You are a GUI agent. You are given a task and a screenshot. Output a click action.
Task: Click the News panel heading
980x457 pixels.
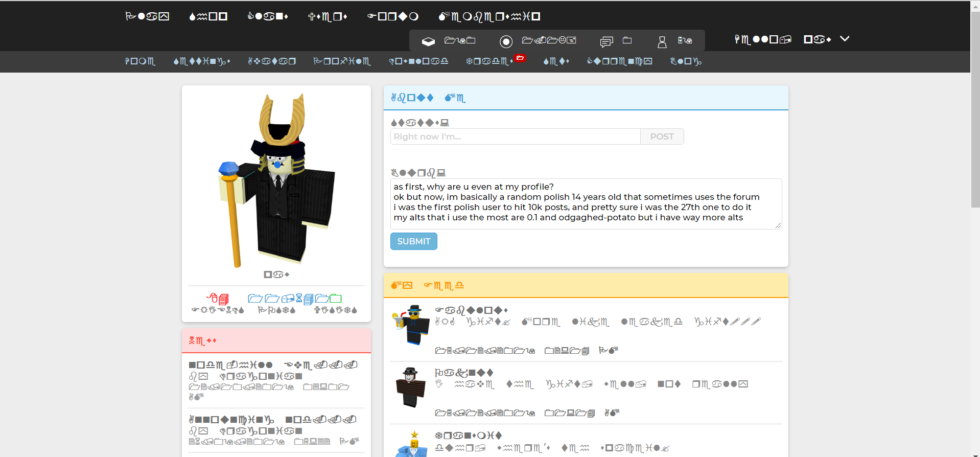202,340
